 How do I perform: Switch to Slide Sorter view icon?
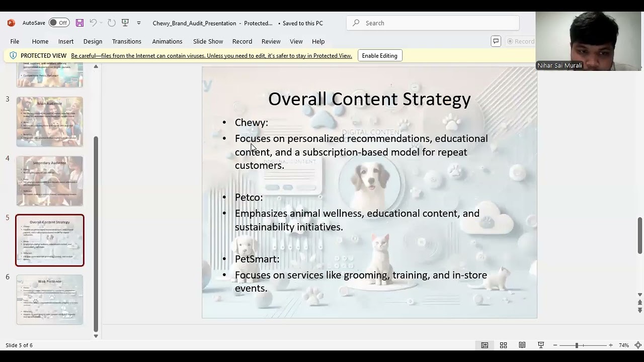click(503, 345)
